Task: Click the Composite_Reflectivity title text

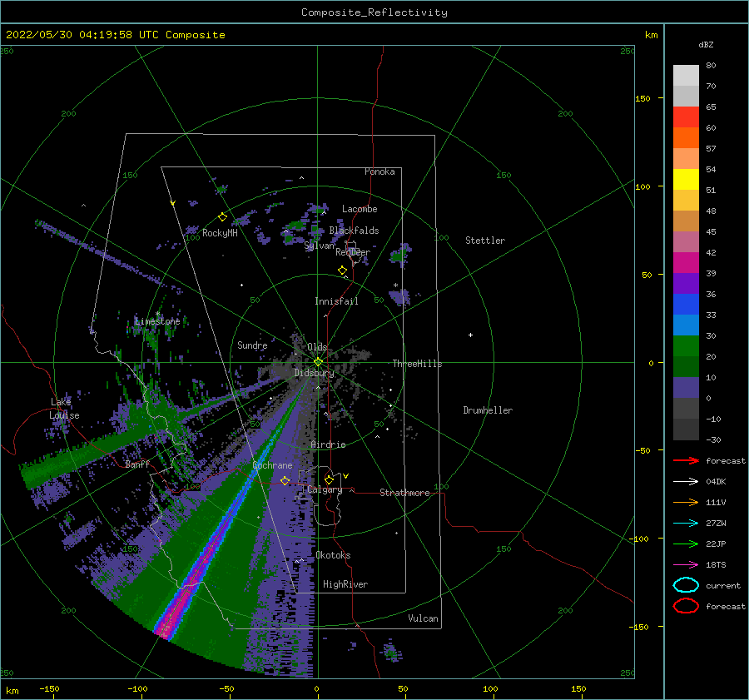Action: 374,12
